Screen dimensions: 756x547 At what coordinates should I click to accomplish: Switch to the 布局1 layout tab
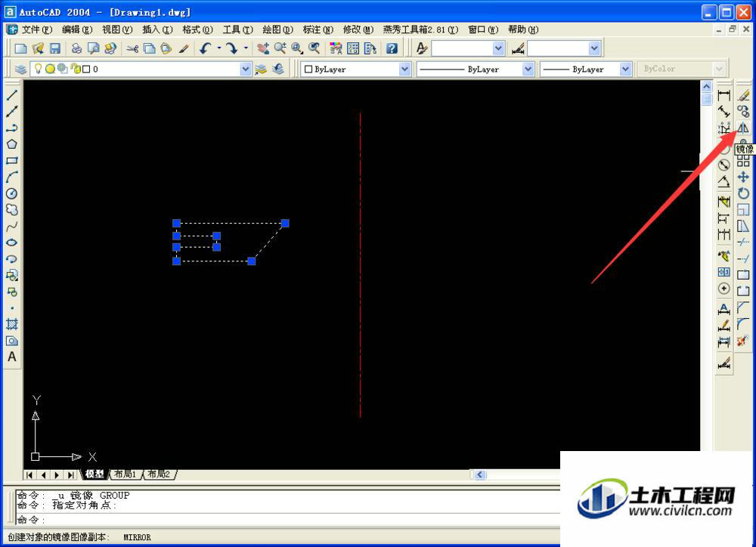[x=125, y=474]
